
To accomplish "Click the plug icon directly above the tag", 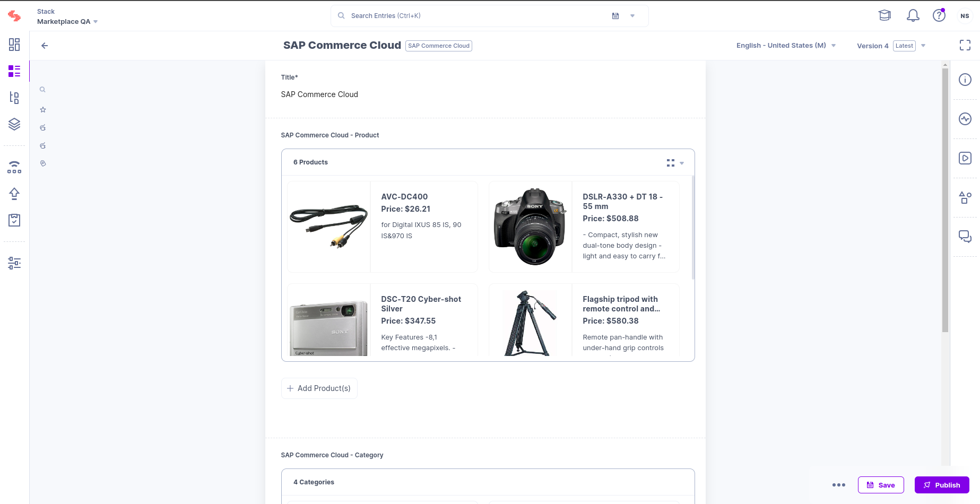I will coord(43,146).
